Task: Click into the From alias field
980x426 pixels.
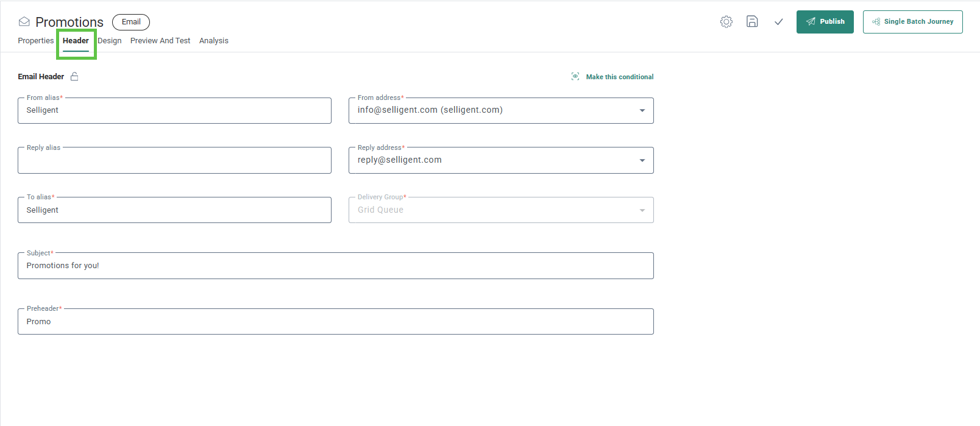Action: 174,111
